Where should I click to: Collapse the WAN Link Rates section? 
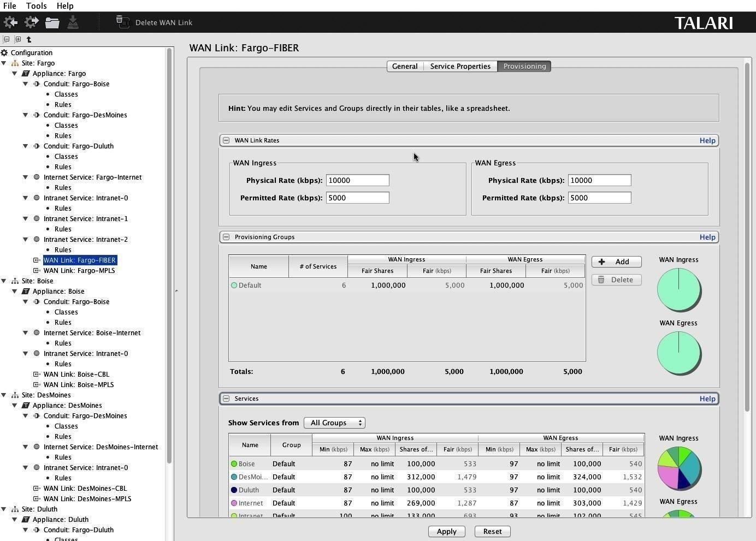226,140
